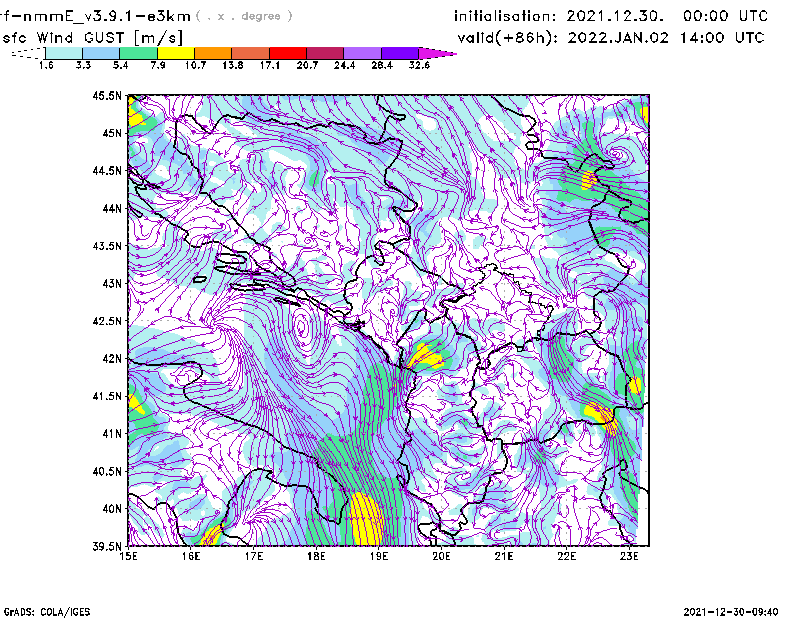Click the 32.6 colorbar value label
This screenshot has height=618, width=800.
419,65
